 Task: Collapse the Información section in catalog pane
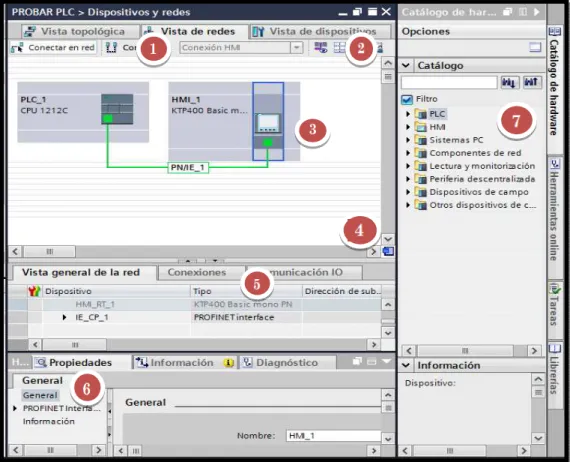[x=406, y=365]
